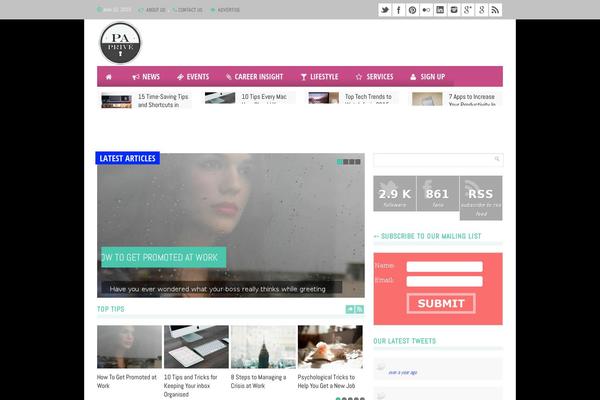
Task: Open the 10 Tips and Tricks inbox thumbnail
Action: (196, 347)
